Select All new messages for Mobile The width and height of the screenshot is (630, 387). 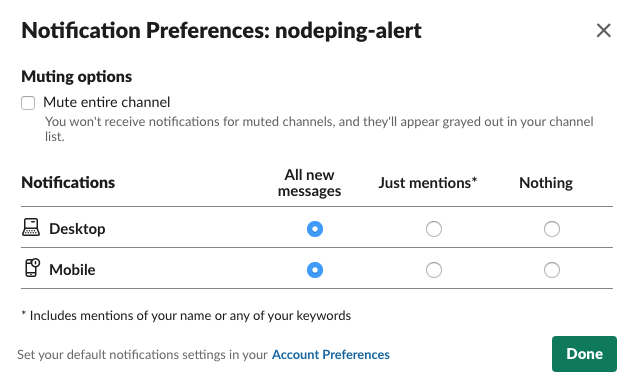click(x=315, y=270)
